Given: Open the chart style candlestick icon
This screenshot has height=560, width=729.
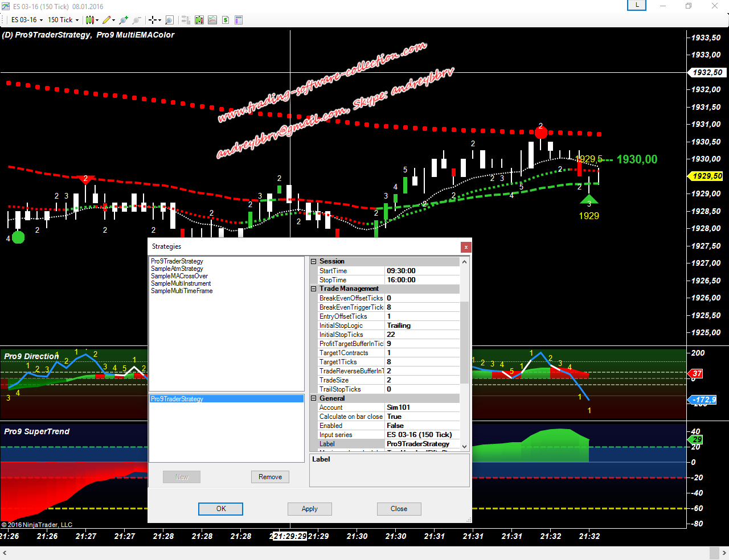Looking at the screenshot, I should pyautogui.click(x=90, y=20).
